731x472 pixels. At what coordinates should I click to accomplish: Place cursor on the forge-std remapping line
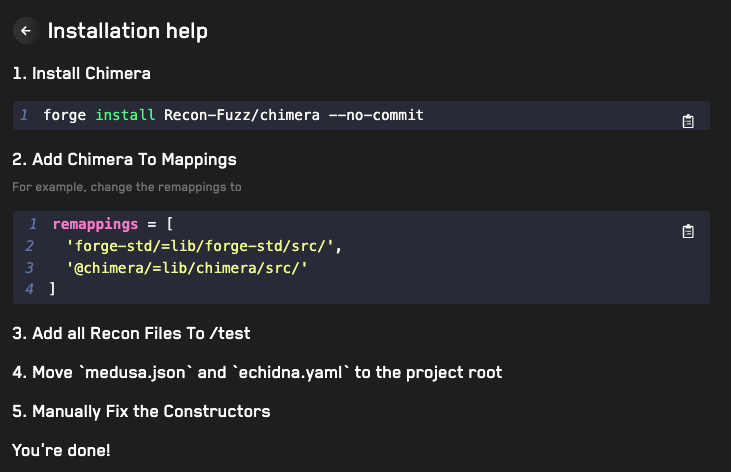point(199,246)
